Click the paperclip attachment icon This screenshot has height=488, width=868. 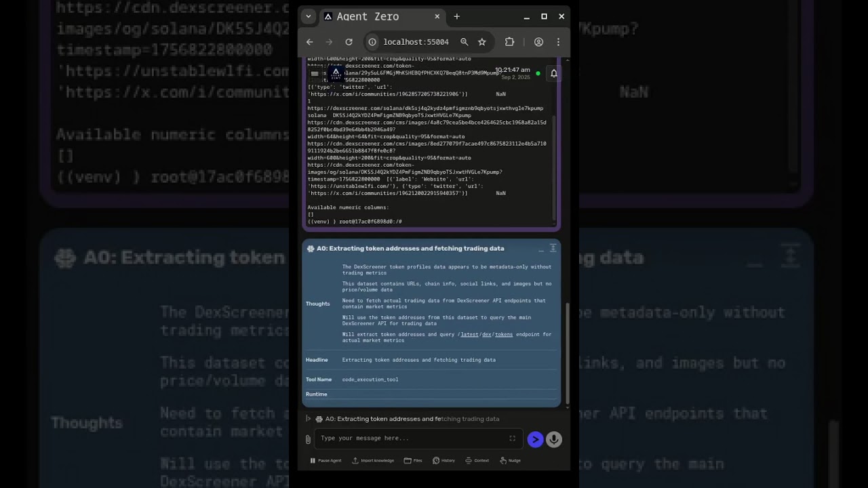(308, 439)
